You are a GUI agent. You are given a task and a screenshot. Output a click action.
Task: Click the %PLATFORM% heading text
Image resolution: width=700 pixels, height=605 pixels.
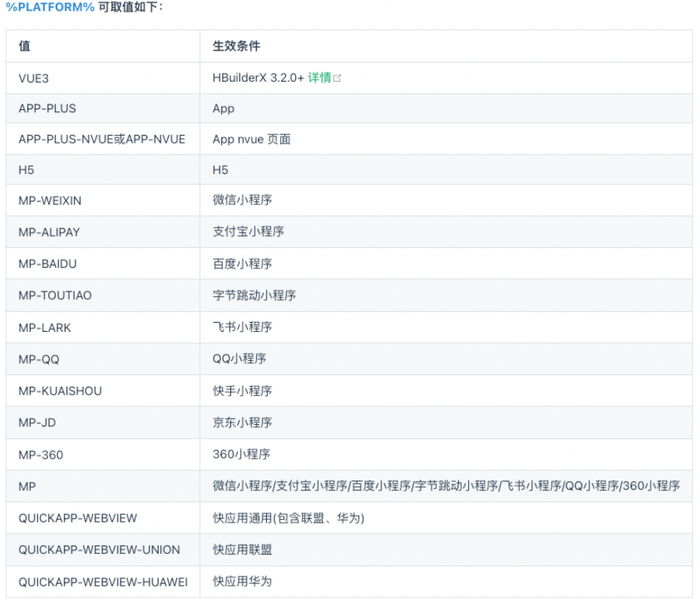coord(50,7)
